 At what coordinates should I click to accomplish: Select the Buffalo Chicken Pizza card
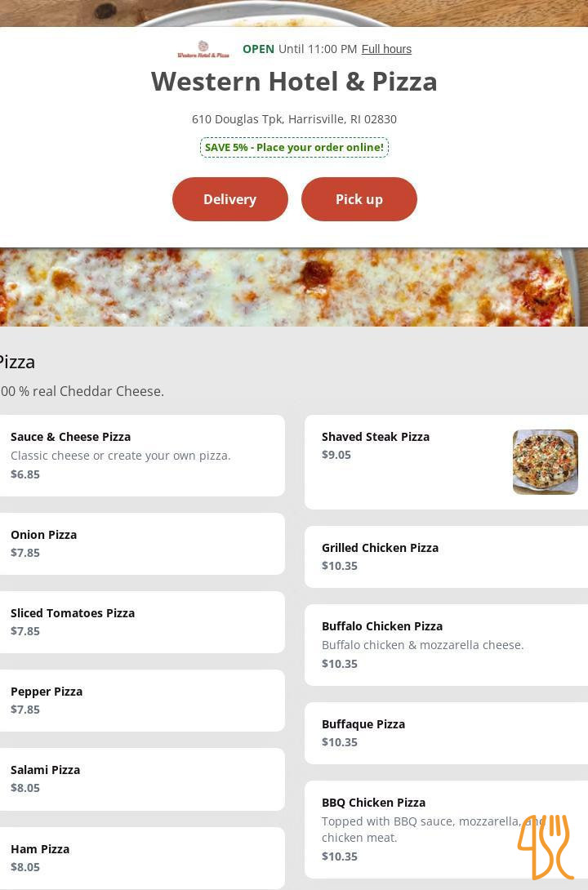click(x=446, y=645)
